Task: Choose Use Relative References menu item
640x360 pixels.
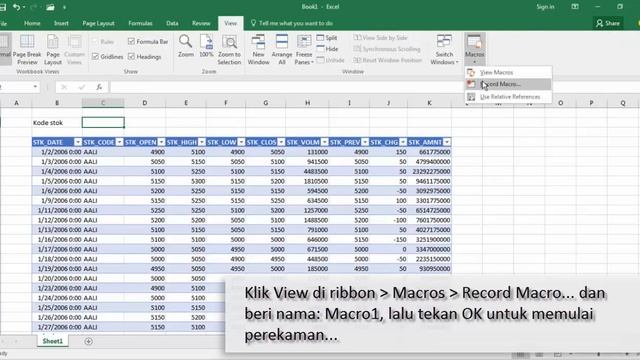Action: pyautogui.click(x=508, y=97)
